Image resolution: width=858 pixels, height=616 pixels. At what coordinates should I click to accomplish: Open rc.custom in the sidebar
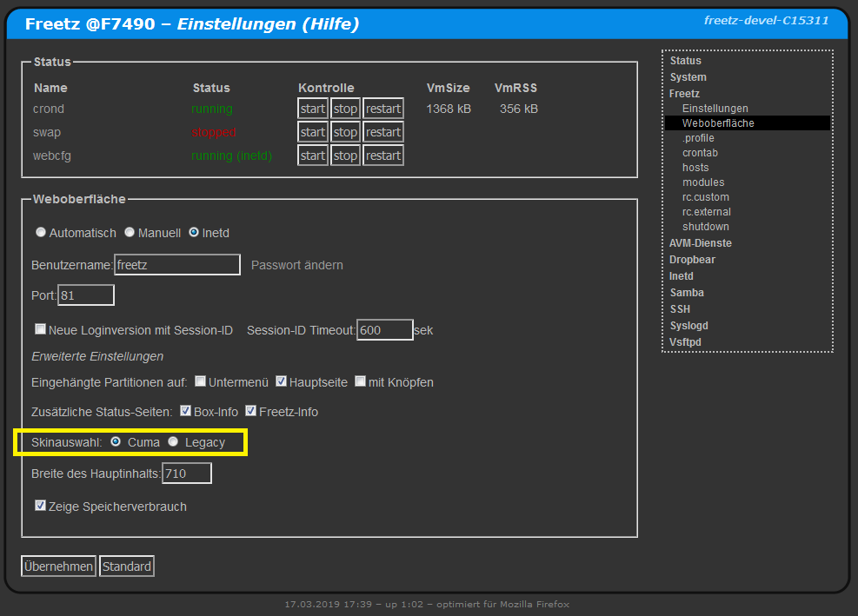(705, 197)
